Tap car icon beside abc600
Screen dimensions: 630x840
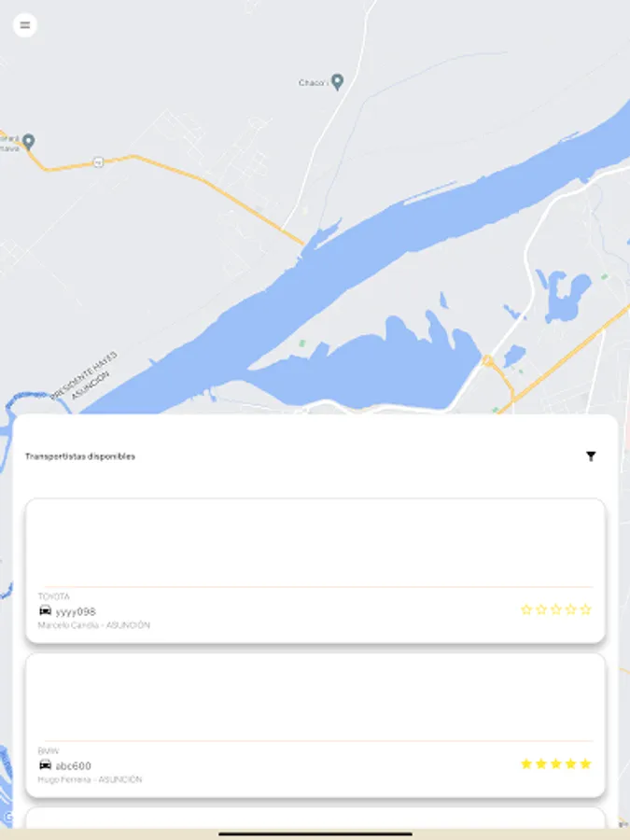[46, 764]
